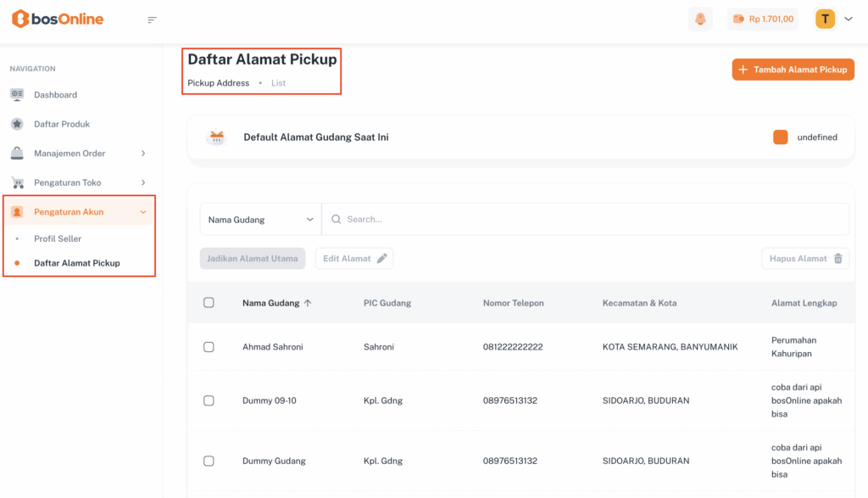Click inside the Search input field
Viewport: 868px width, 498px height.
pos(585,220)
